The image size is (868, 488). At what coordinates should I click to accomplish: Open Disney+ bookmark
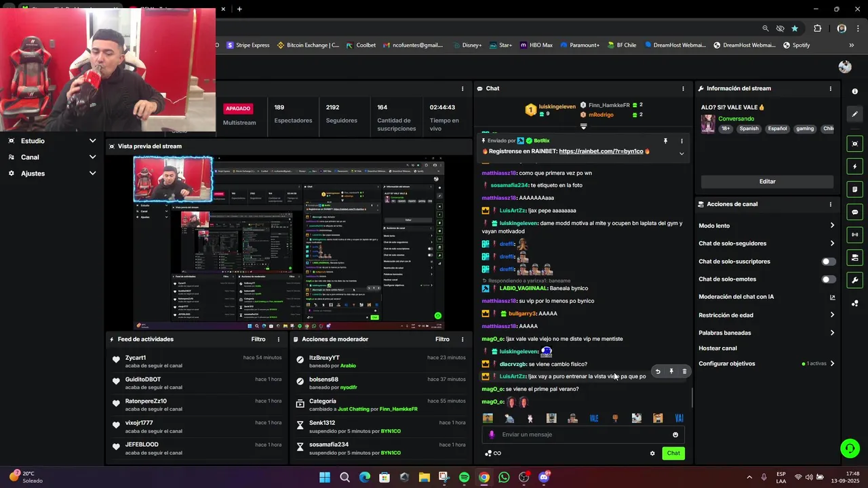click(467, 45)
